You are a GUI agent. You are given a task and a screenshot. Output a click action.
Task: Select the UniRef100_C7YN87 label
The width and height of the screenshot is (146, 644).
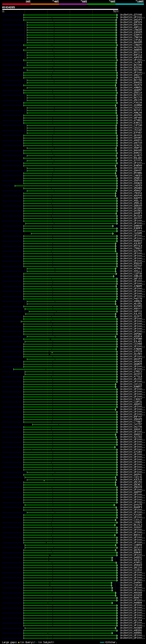click(131, 422)
